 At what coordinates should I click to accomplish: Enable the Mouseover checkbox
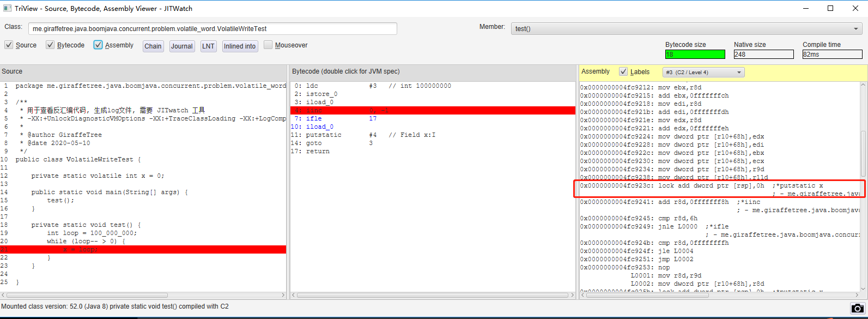268,45
